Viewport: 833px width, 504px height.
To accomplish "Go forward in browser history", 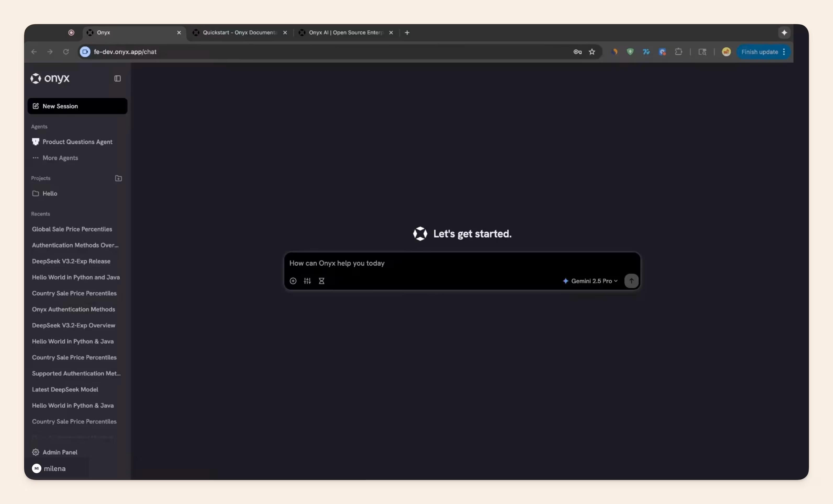I will [50, 52].
